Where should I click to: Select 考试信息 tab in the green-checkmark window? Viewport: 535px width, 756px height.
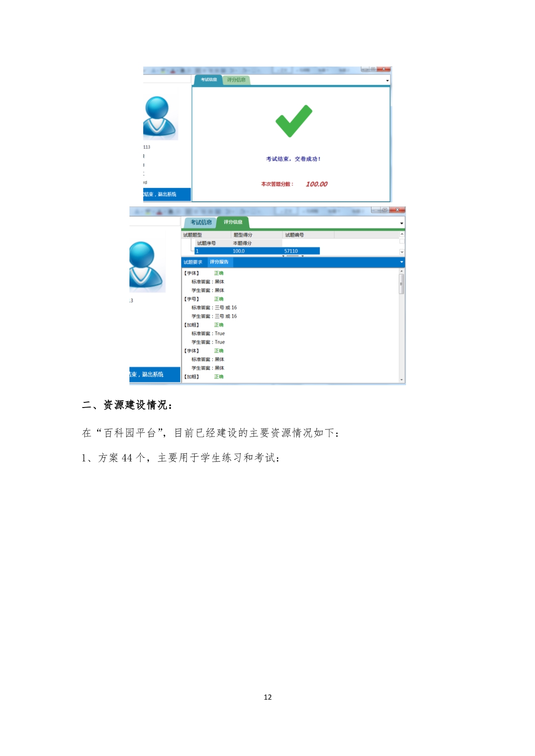click(x=209, y=80)
